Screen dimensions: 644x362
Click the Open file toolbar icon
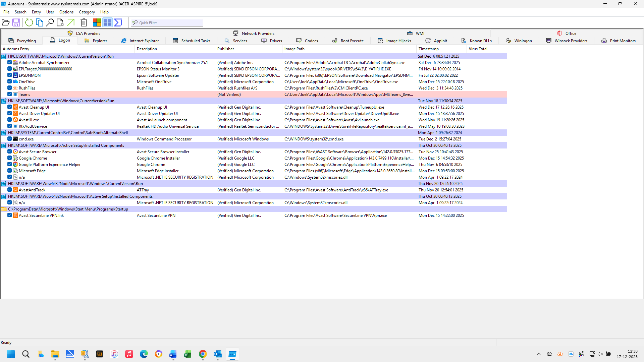pyautogui.click(x=6, y=22)
